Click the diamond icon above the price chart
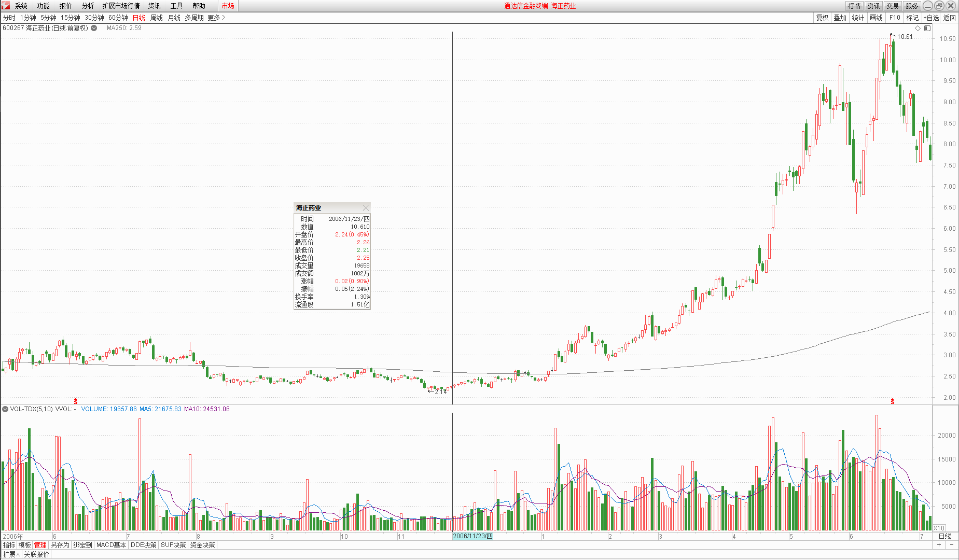The height and width of the screenshot is (560, 959). tap(918, 28)
